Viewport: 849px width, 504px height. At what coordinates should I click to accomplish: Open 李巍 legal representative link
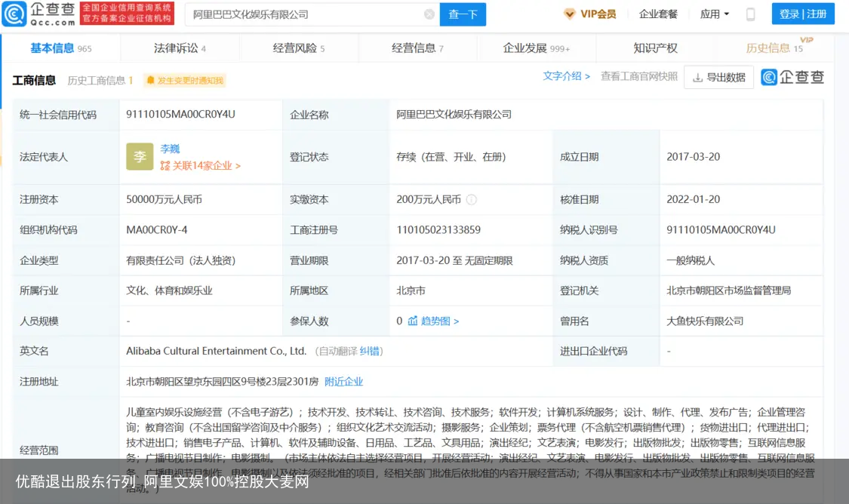(170, 149)
